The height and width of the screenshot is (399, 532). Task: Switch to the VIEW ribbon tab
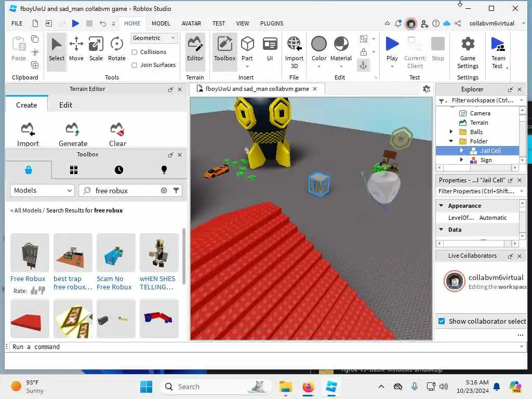(x=243, y=23)
